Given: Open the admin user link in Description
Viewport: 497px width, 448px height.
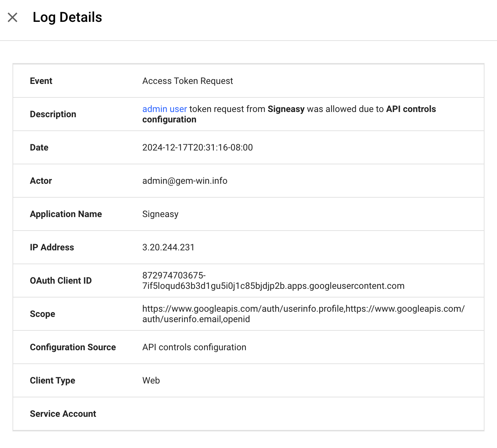Looking at the screenshot, I should pyautogui.click(x=165, y=109).
